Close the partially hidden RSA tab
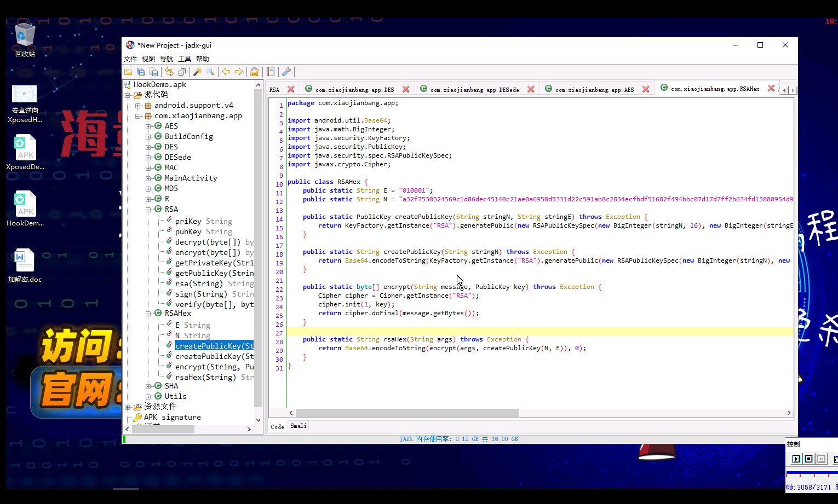Screen dimensions: 838x504 (x=291, y=89)
